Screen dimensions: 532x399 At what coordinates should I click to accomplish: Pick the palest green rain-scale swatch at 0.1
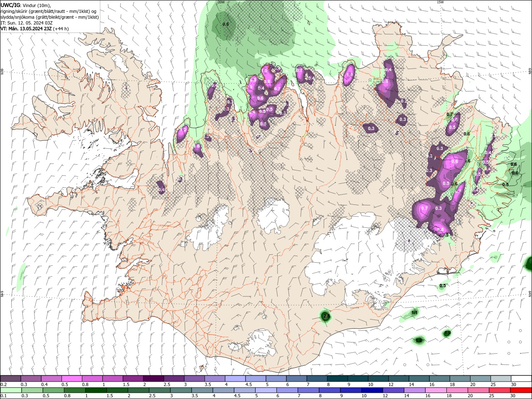pyautogui.click(x=11, y=390)
